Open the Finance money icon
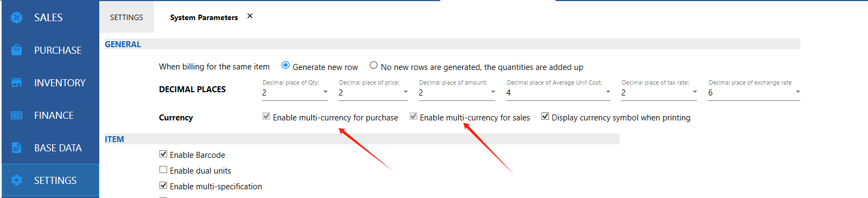Screen dimensions: 868x198 coord(17,115)
